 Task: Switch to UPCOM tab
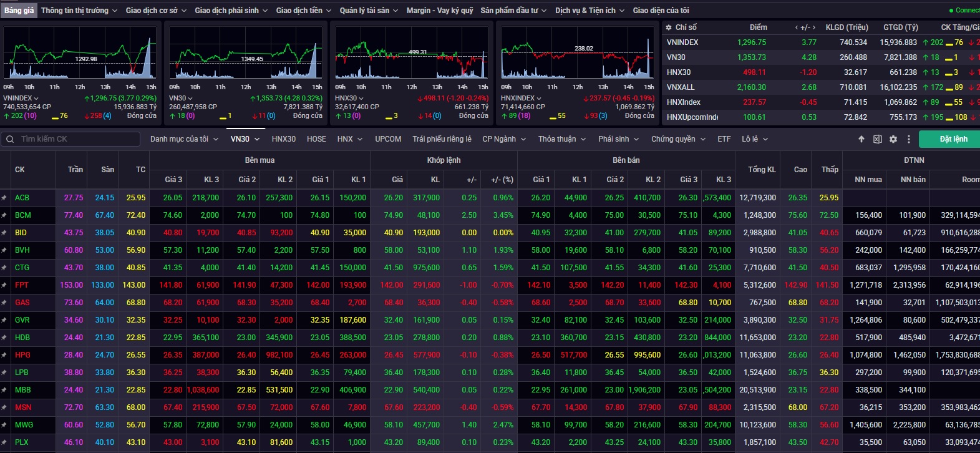388,139
